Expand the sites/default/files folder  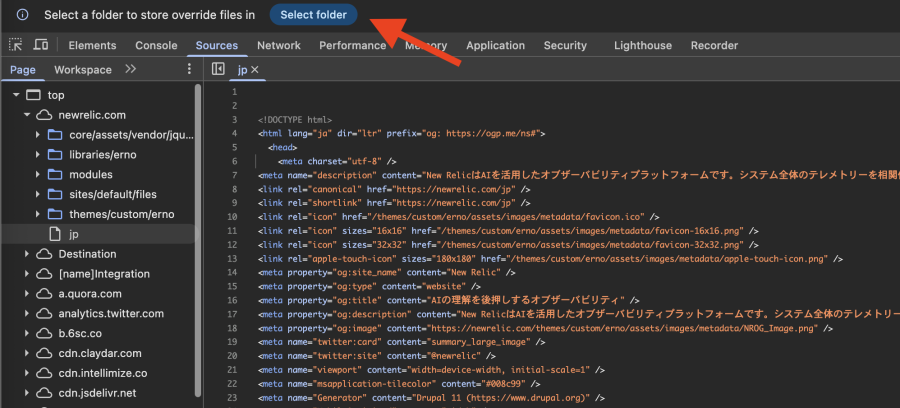[38, 195]
